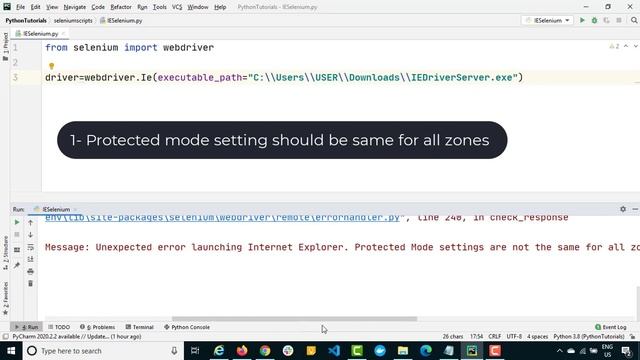
Task: Open Search Everywhere magnifier icon
Action: tap(634, 20)
